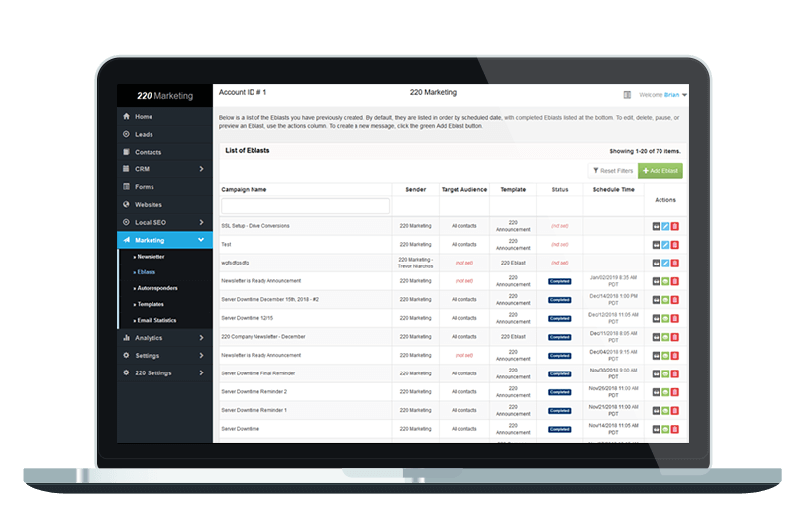Open the Contacts section

coord(148,152)
